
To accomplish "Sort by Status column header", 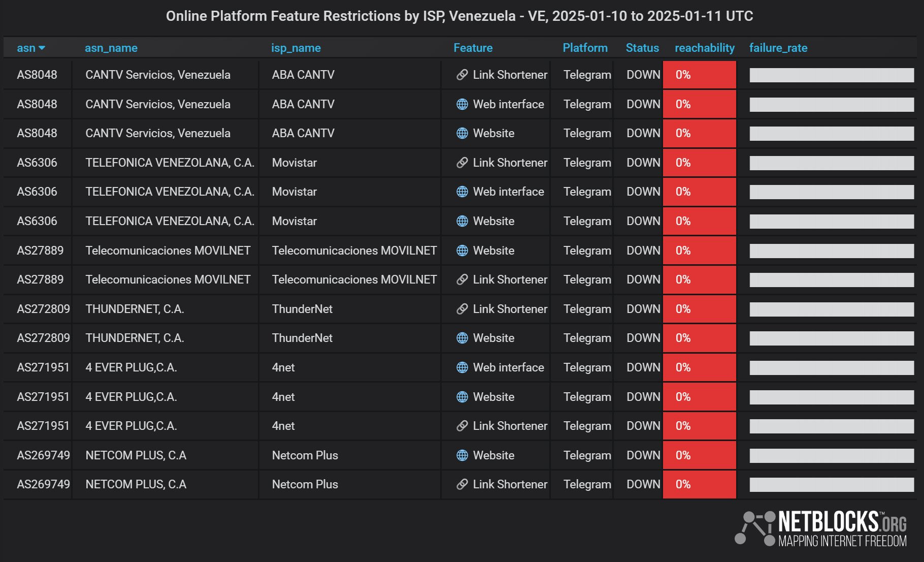I will coord(642,48).
